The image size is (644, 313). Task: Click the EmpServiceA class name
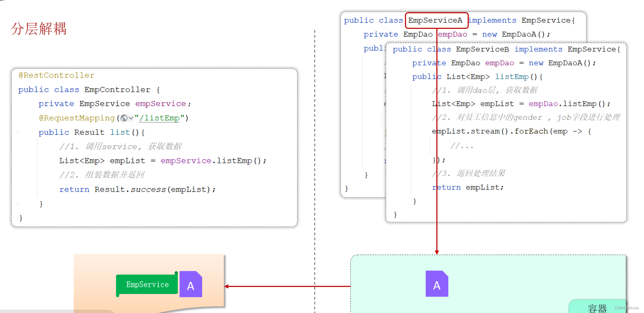click(435, 20)
